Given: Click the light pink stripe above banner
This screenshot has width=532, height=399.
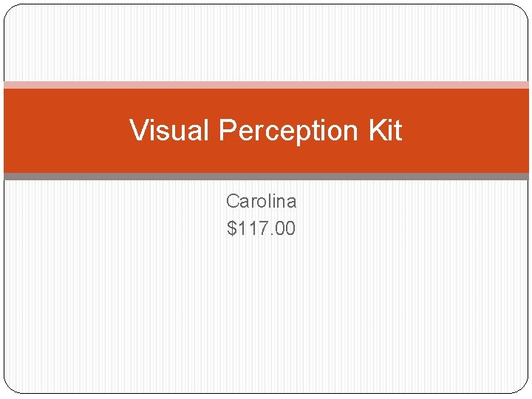Looking at the screenshot, I should click(266, 85).
